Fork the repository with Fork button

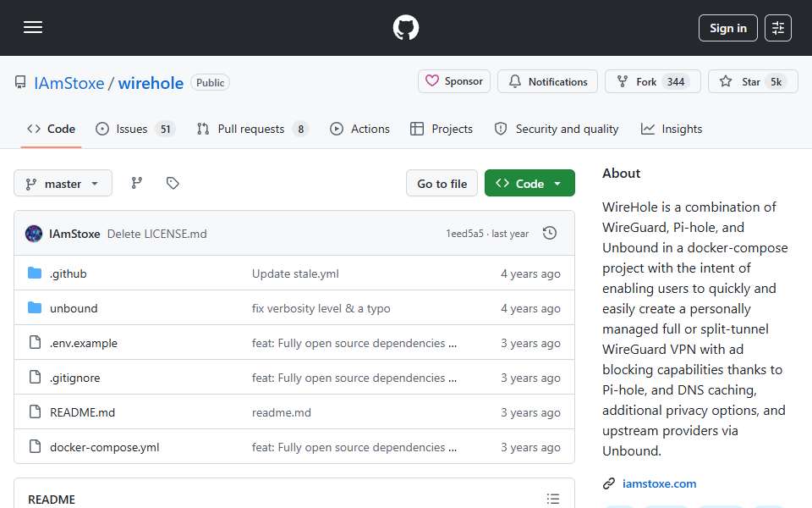pyautogui.click(x=652, y=81)
